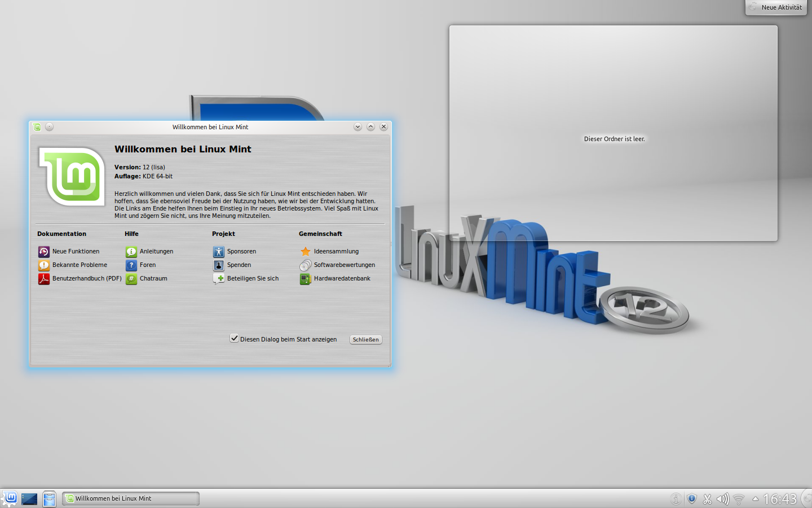The height and width of the screenshot is (508, 812).
Task: Click the Softwarebewertungen disc icon
Action: pos(306,265)
